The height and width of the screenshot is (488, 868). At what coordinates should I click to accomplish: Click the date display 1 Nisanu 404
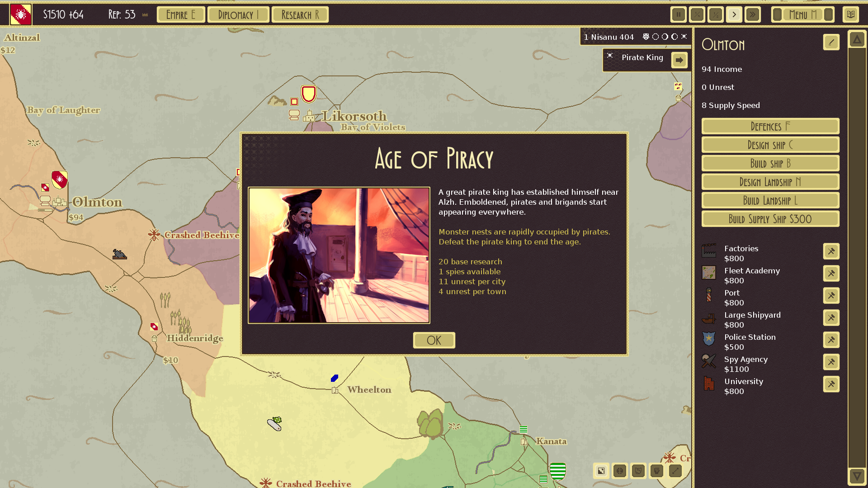coord(609,36)
